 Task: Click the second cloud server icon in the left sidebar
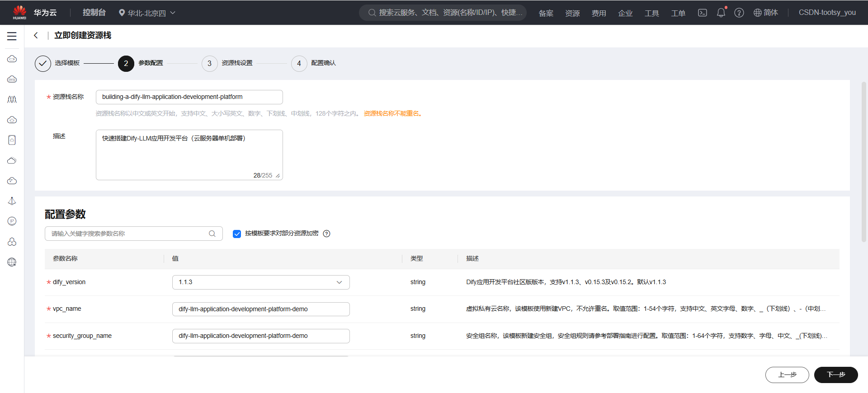tap(12, 80)
